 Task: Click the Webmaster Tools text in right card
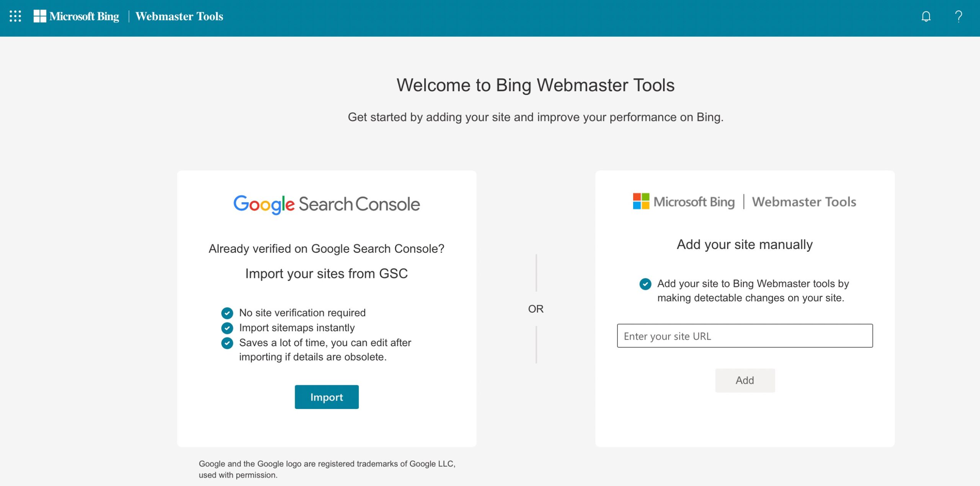[x=804, y=202]
